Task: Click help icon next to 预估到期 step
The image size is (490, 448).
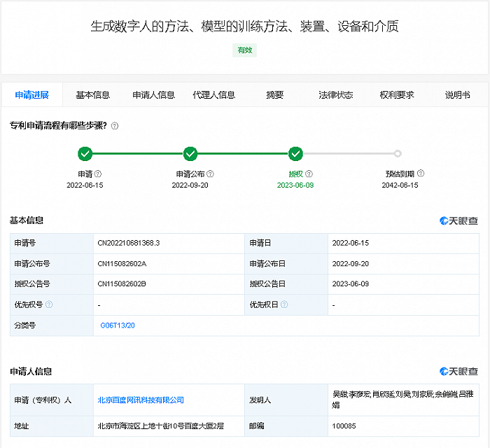Action: (421, 174)
